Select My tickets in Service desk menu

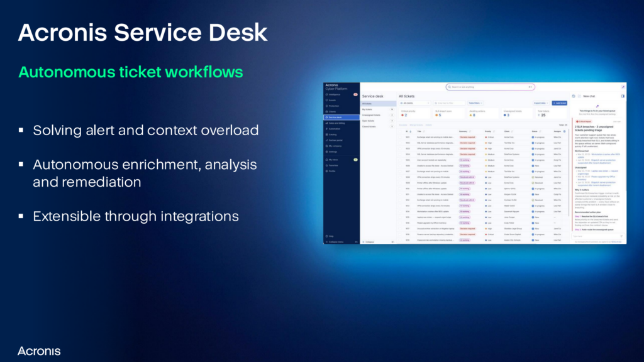378,109
